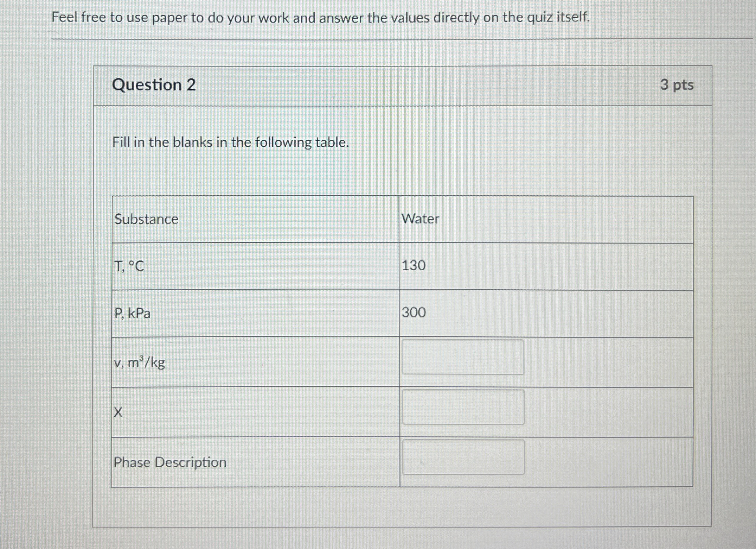This screenshot has height=549, width=756.
Task: Click the Water cell in the table
Action: (x=420, y=219)
